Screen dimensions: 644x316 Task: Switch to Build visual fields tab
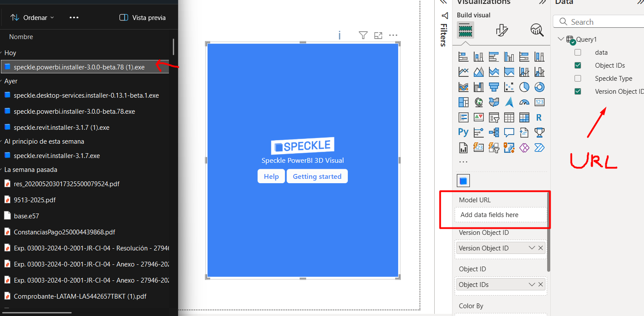tap(466, 30)
